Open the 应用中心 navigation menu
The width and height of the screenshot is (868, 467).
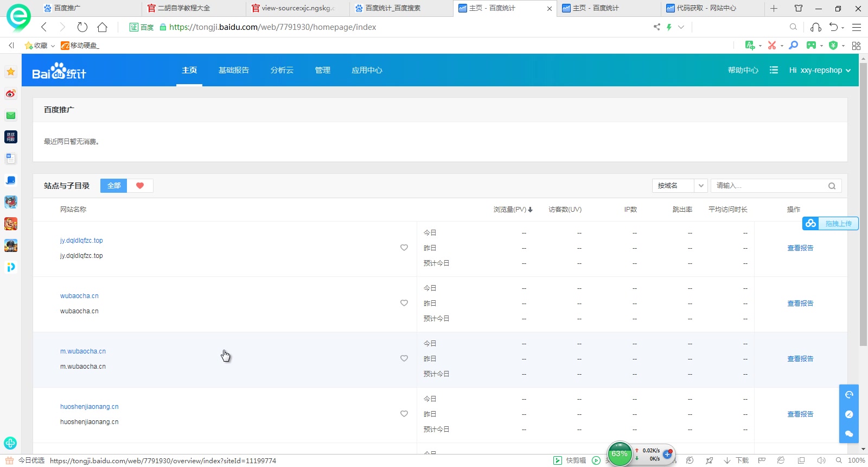pyautogui.click(x=367, y=70)
